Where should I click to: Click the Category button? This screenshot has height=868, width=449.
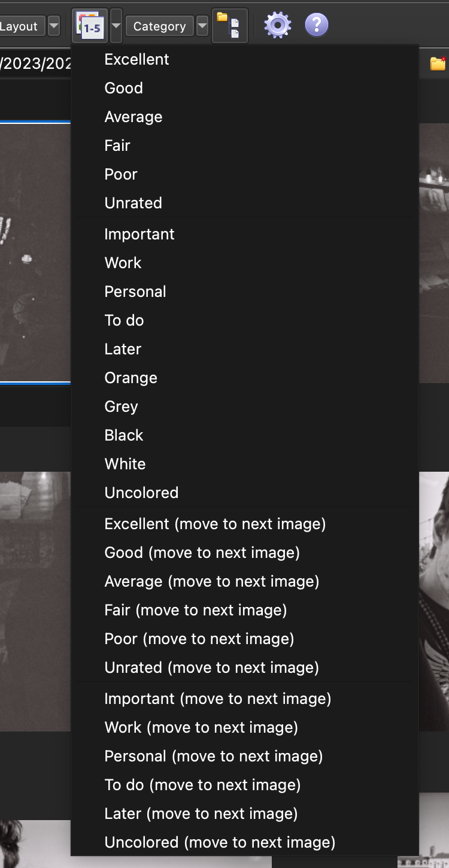click(159, 26)
